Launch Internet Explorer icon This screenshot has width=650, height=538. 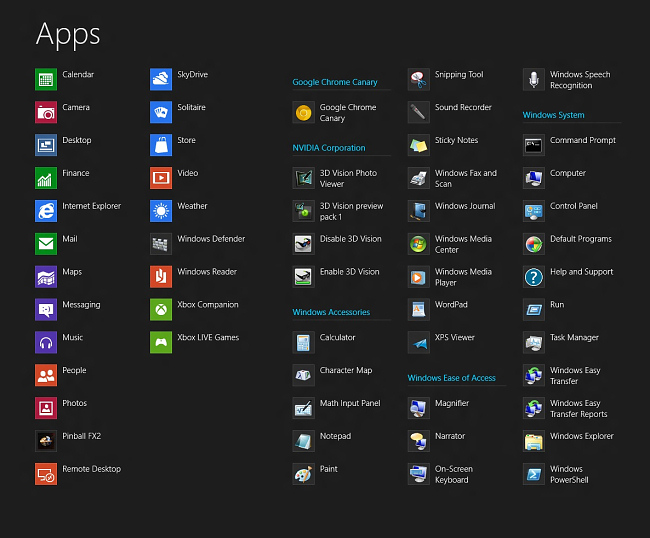(x=46, y=211)
